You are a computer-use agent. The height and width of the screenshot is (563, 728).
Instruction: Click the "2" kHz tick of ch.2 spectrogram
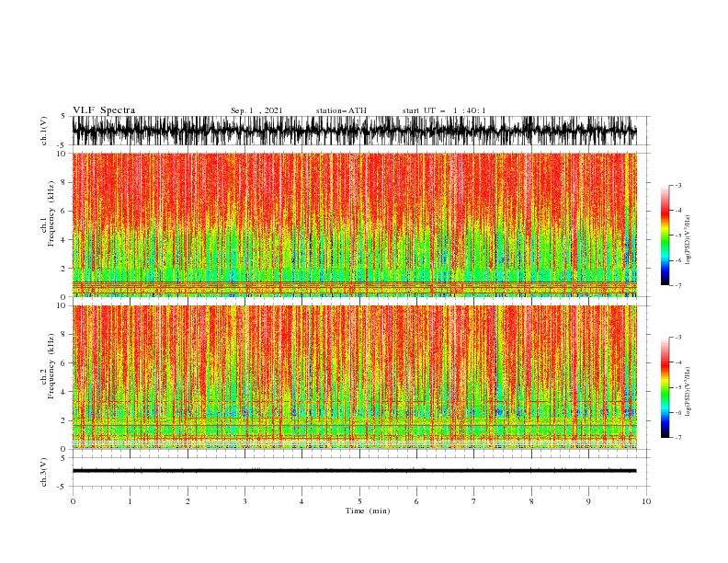click(64, 420)
